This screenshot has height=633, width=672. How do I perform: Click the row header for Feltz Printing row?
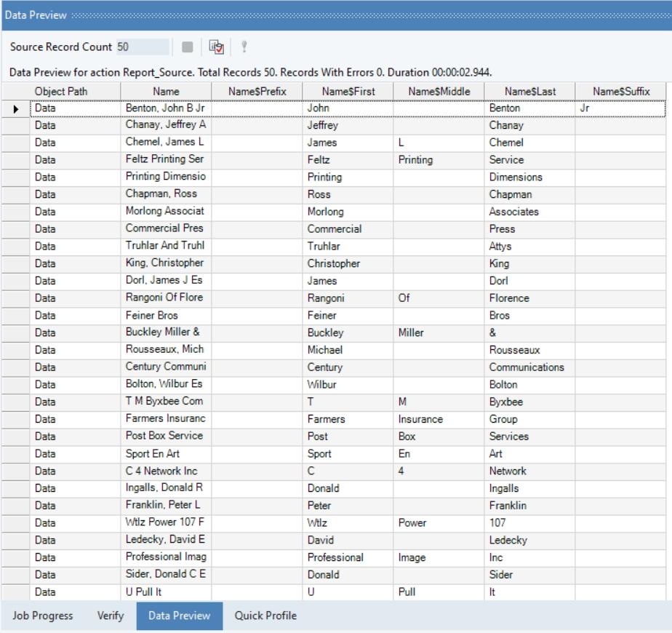point(16,160)
